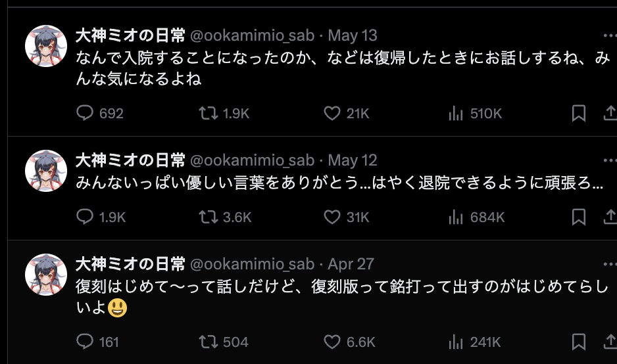
Task: Open more options on May 13 tweet
Action: [x=610, y=35]
